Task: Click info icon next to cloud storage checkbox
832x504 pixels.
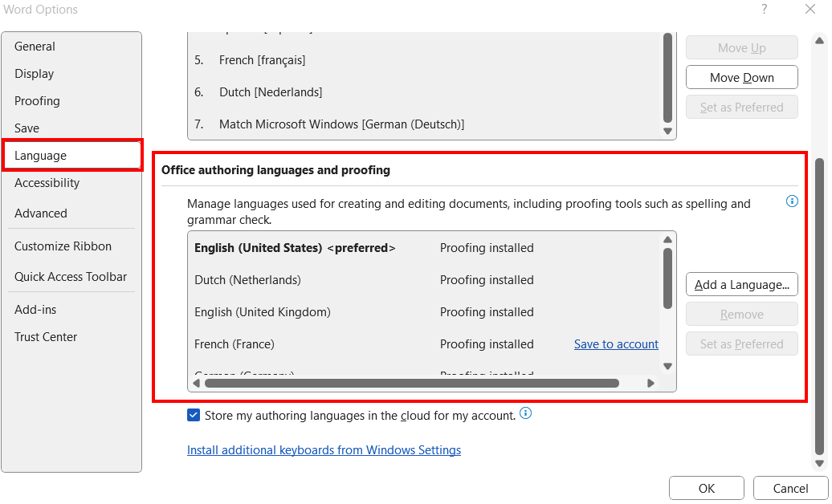Action: point(525,413)
